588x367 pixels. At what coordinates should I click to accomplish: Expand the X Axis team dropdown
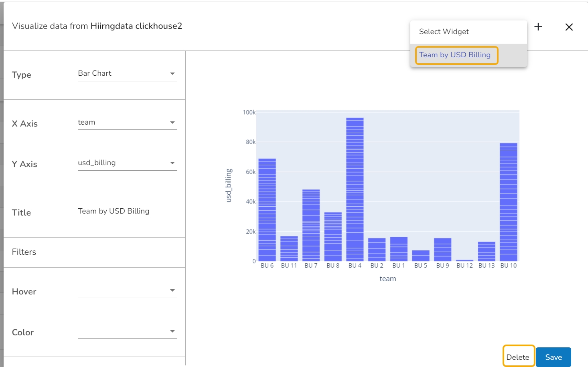[127, 123]
